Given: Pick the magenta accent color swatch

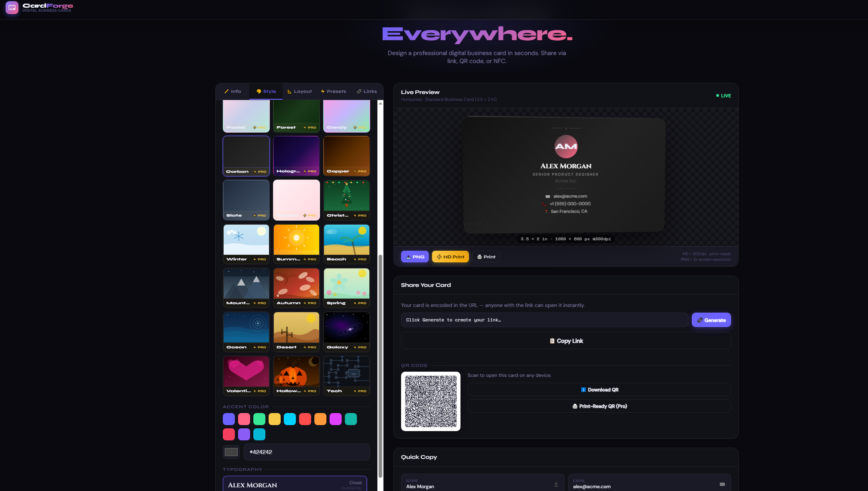Looking at the screenshot, I should point(336,419).
